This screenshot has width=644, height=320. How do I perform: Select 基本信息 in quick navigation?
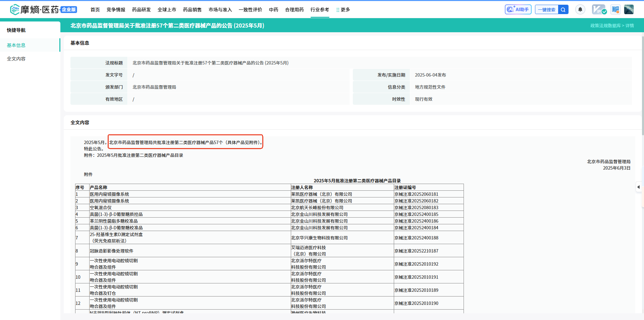[30, 45]
